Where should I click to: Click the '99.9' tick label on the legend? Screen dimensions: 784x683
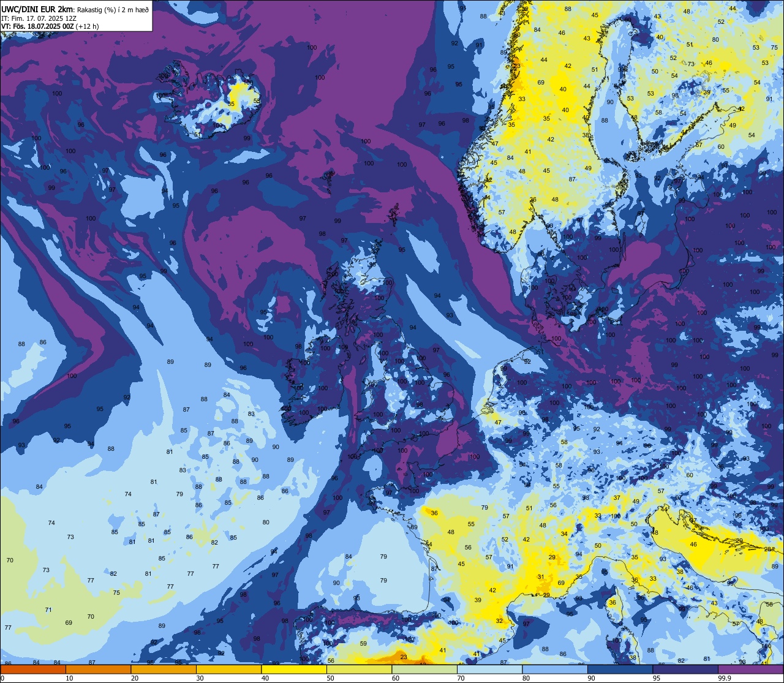click(725, 678)
